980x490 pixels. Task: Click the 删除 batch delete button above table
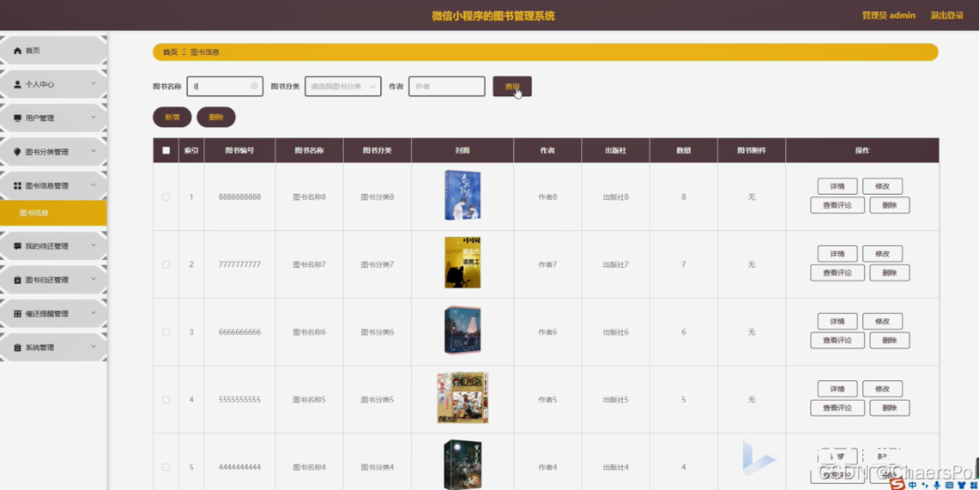pyautogui.click(x=216, y=117)
